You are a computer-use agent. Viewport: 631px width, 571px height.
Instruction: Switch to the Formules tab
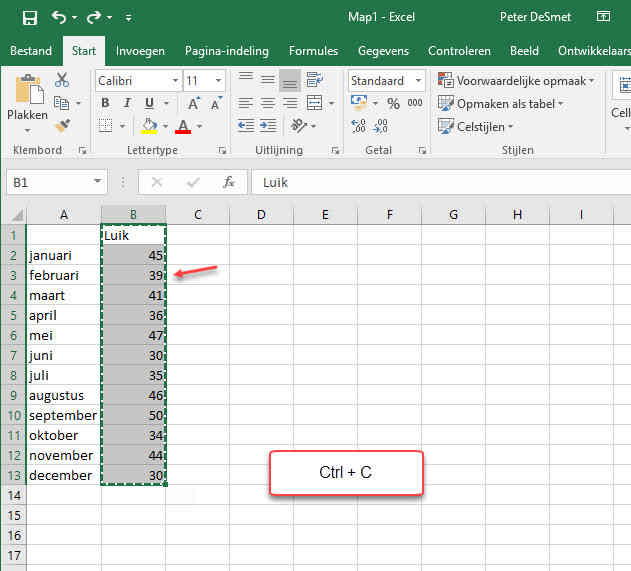pos(313,51)
